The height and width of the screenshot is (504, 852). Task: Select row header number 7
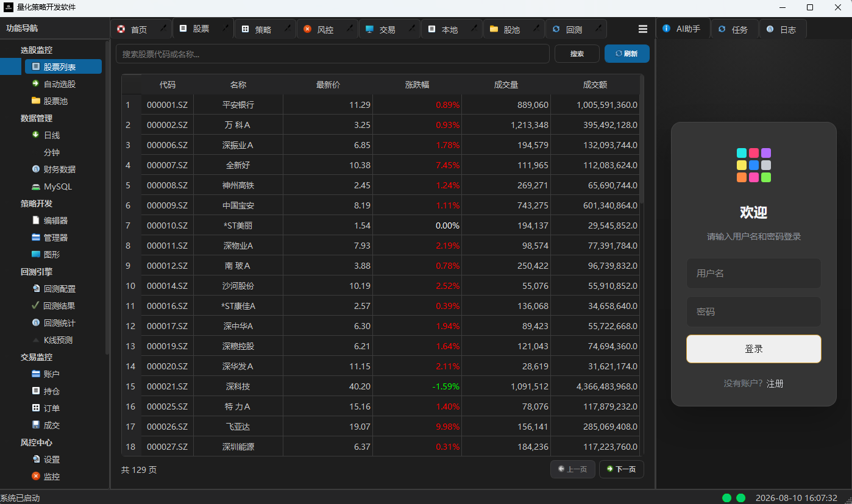131,225
